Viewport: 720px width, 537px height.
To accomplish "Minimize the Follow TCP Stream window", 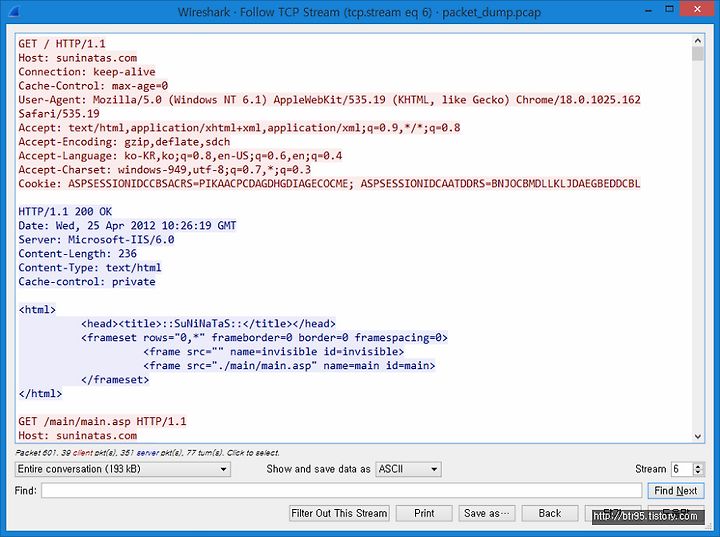I will [648, 10].
